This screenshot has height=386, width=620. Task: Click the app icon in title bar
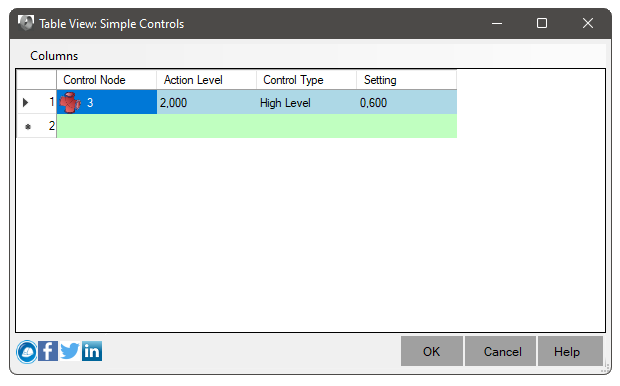(26, 23)
